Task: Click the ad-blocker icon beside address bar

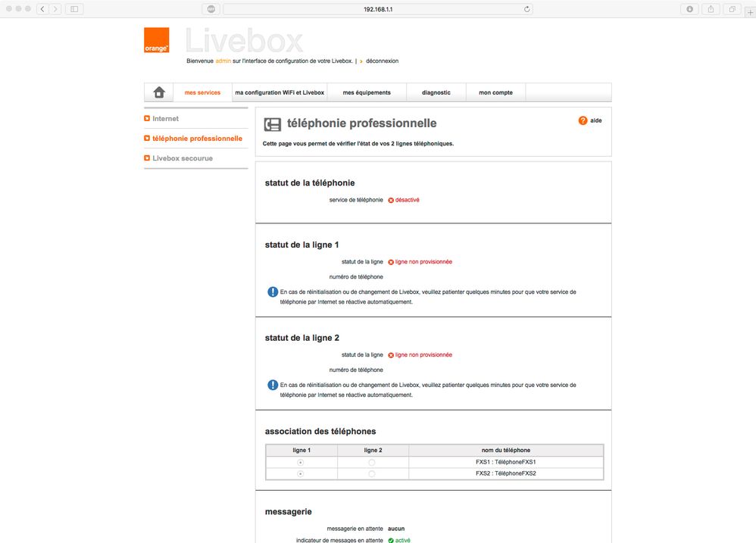Action: [211, 9]
